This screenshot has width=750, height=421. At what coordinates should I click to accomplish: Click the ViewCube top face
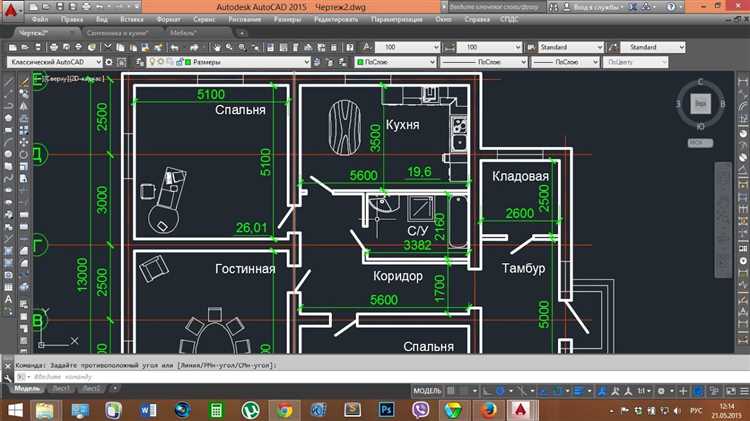point(700,103)
